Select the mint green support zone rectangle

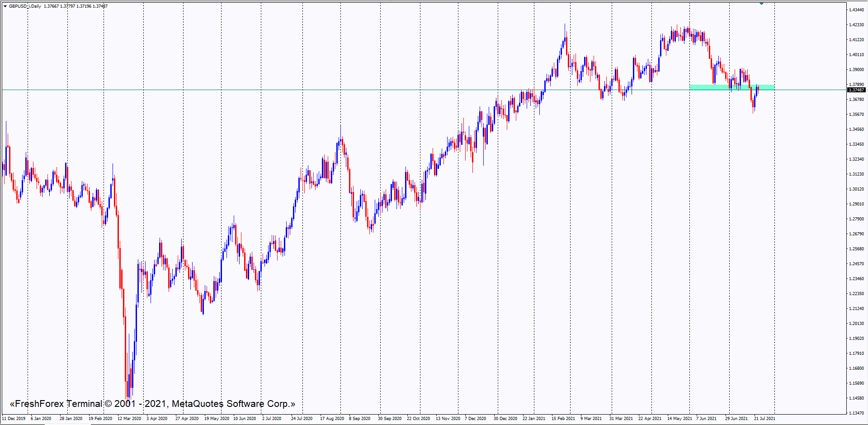click(x=731, y=87)
